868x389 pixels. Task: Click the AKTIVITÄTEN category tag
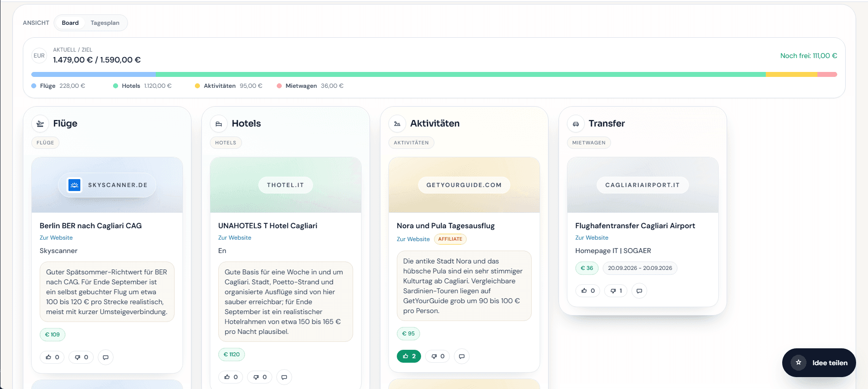(411, 143)
